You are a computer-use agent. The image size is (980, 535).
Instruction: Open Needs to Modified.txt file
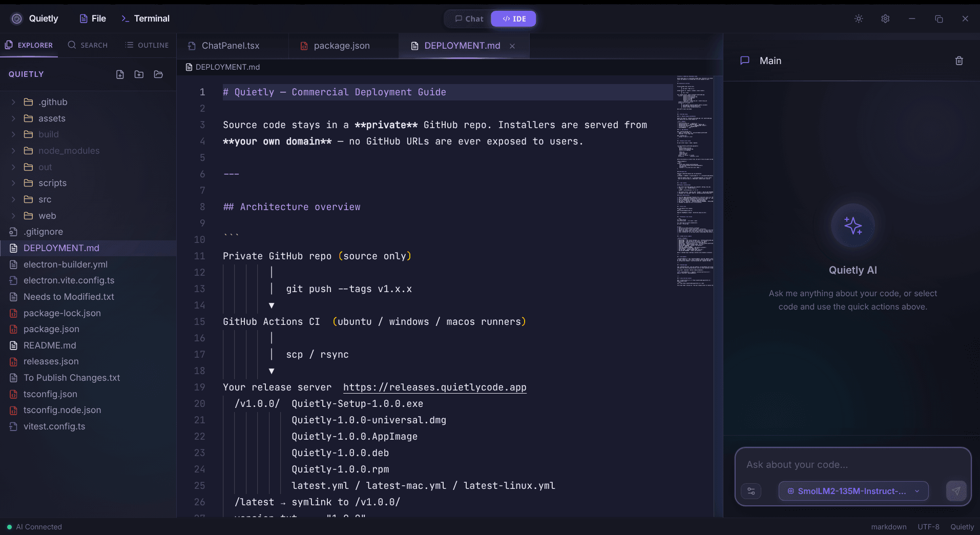pos(88,297)
